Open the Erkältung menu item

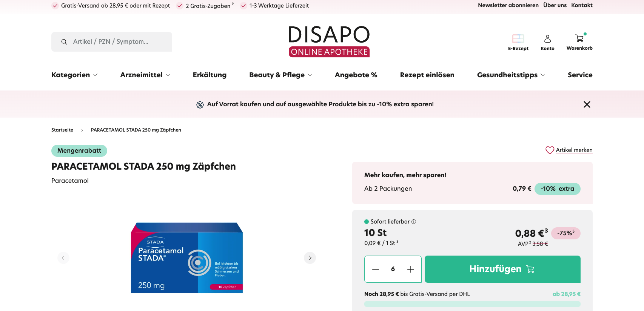(x=210, y=75)
